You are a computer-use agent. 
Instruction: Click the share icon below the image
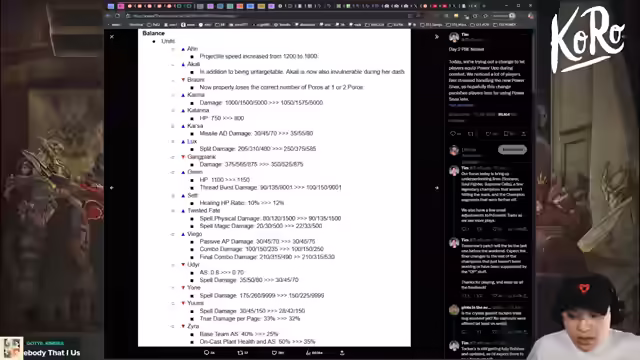[342, 353]
